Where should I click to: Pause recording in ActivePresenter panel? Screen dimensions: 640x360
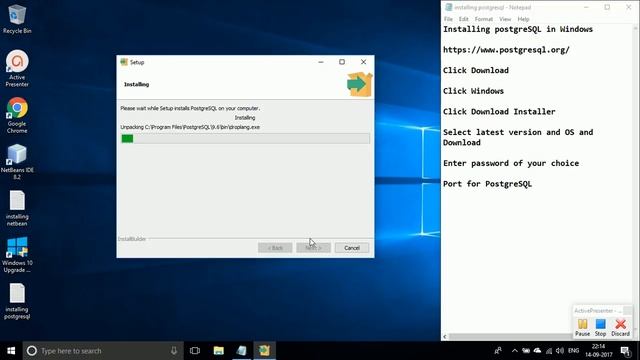(582, 328)
